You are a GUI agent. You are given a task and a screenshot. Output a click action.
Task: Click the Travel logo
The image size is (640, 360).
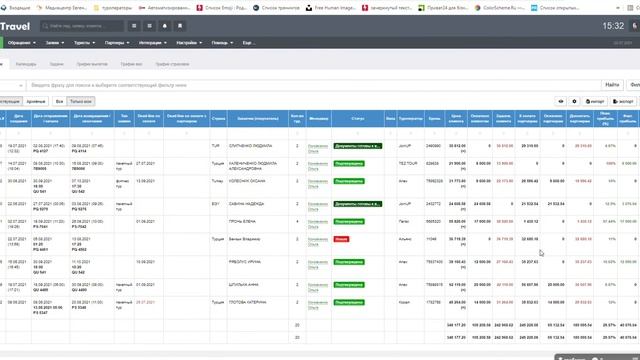pyautogui.click(x=15, y=27)
